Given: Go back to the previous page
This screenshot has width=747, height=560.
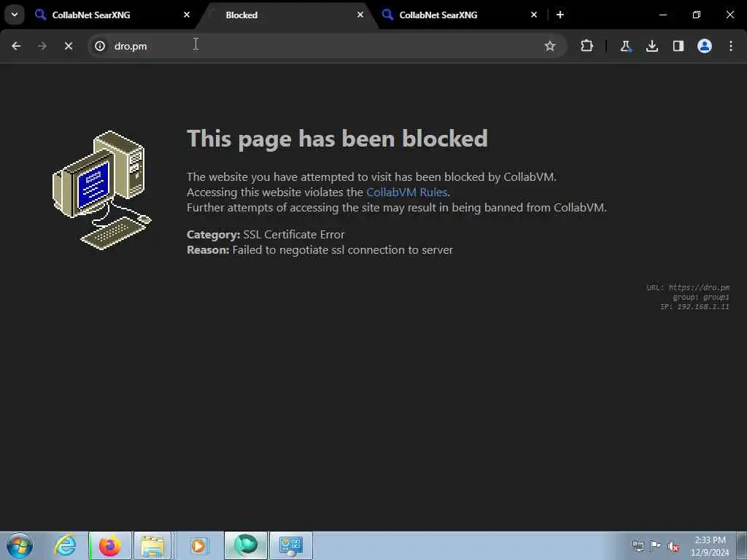Looking at the screenshot, I should coord(16,46).
